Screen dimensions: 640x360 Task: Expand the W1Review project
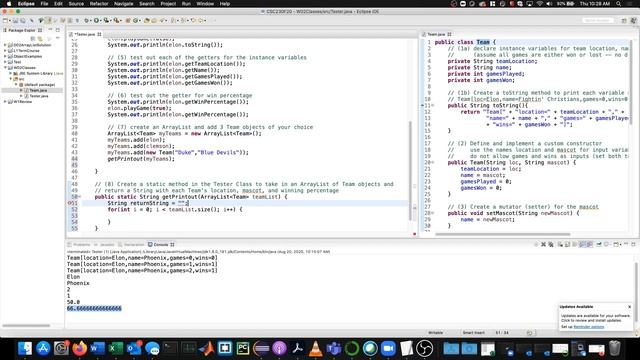click(5, 102)
